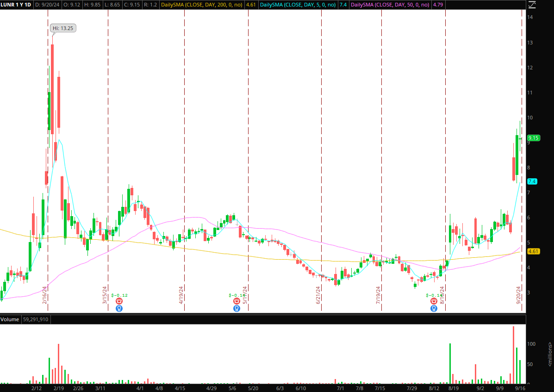Click the 7/1 date on time axis
Viewport: 554px width, 392px height.
pos(340,388)
